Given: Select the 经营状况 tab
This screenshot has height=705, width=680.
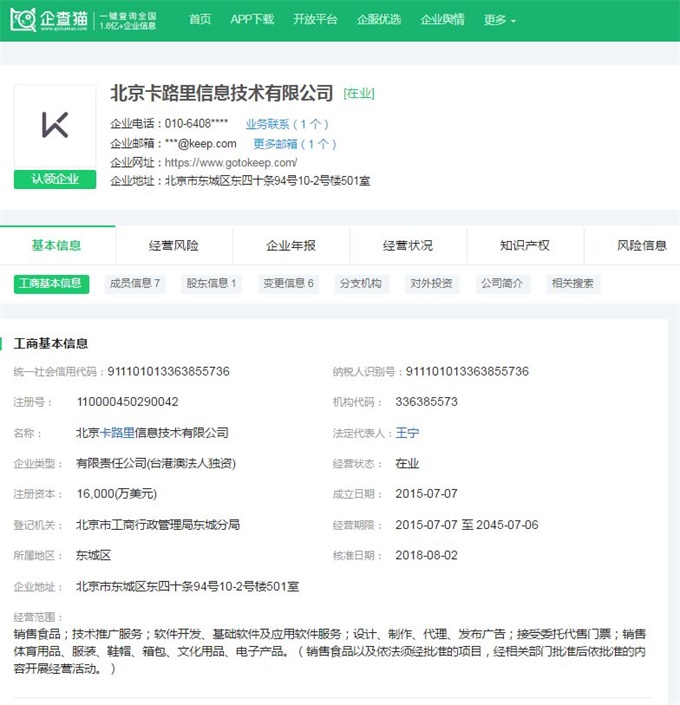Looking at the screenshot, I should tap(408, 246).
